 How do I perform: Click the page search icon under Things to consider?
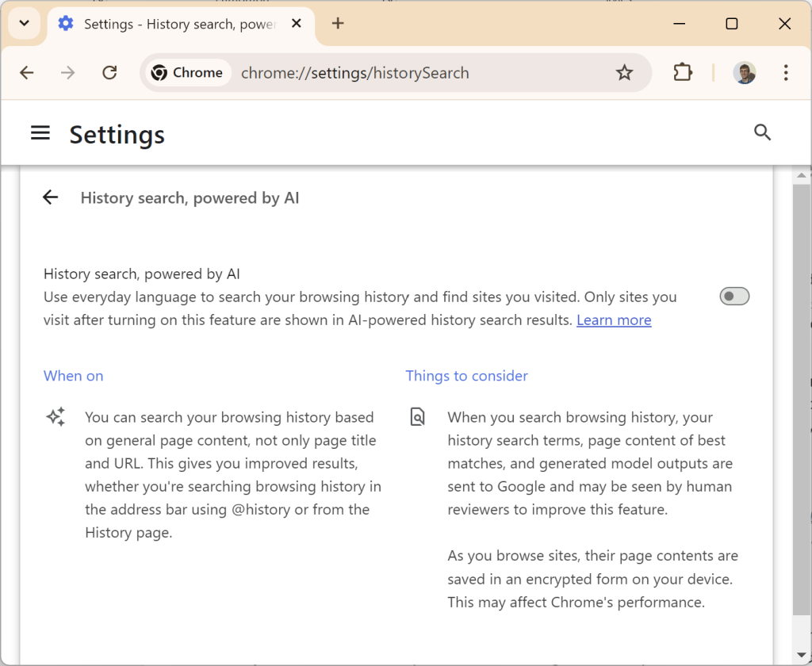pyautogui.click(x=417, y=416)
